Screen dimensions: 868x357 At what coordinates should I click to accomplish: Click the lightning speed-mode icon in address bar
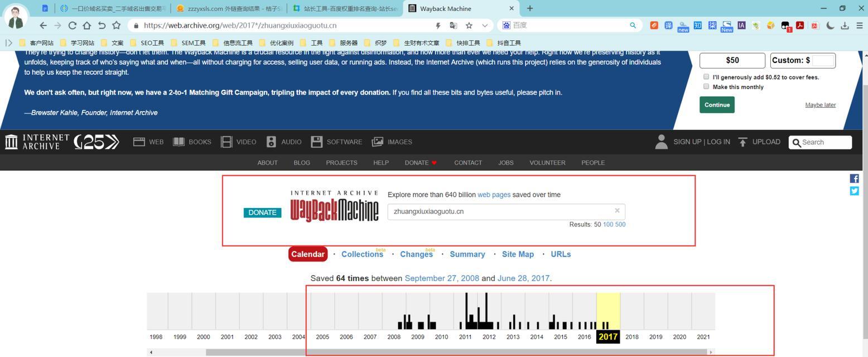(x=438, y=25)
